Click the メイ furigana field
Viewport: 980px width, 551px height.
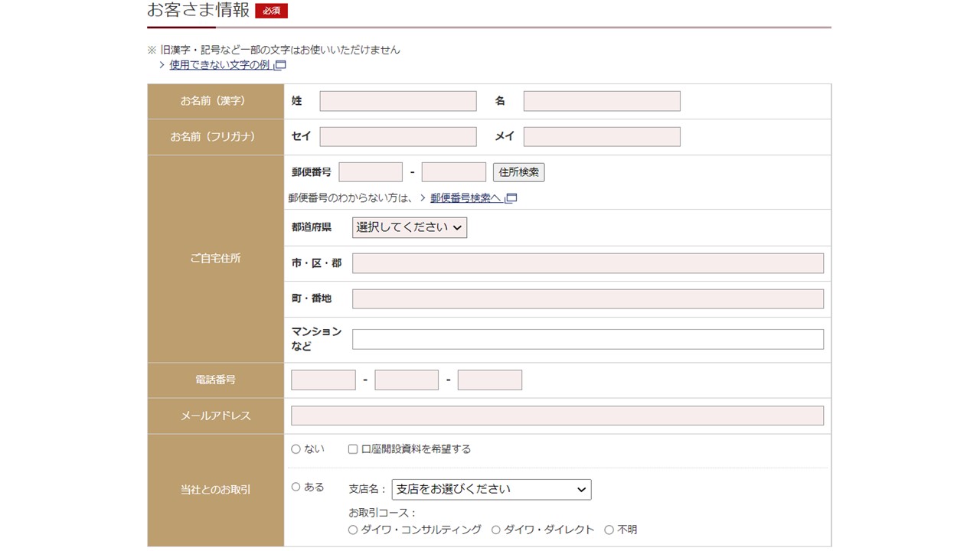coord(602,137)
